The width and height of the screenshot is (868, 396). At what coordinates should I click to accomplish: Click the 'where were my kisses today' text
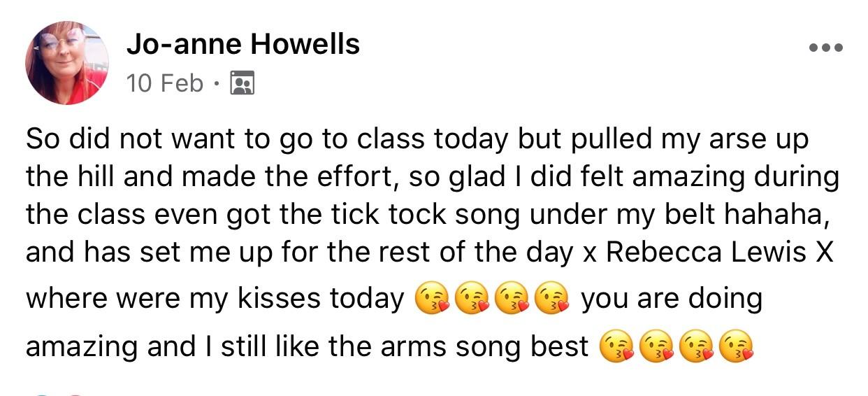click(215, 299)
